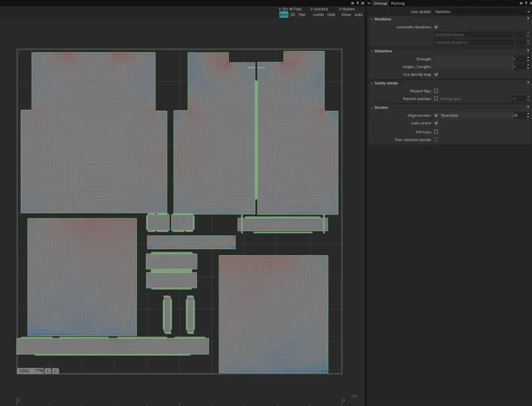Toggle the Auto-orient checkbox
The height and width of the screenshot is (406, 532).
[x=436, y=123]
